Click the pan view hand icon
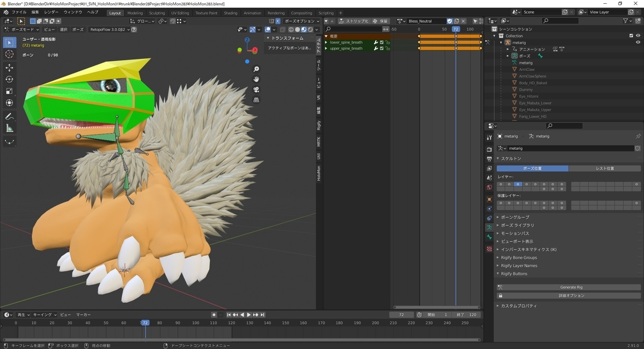This screenshot has height=349, width=644. tap(257, 79)
